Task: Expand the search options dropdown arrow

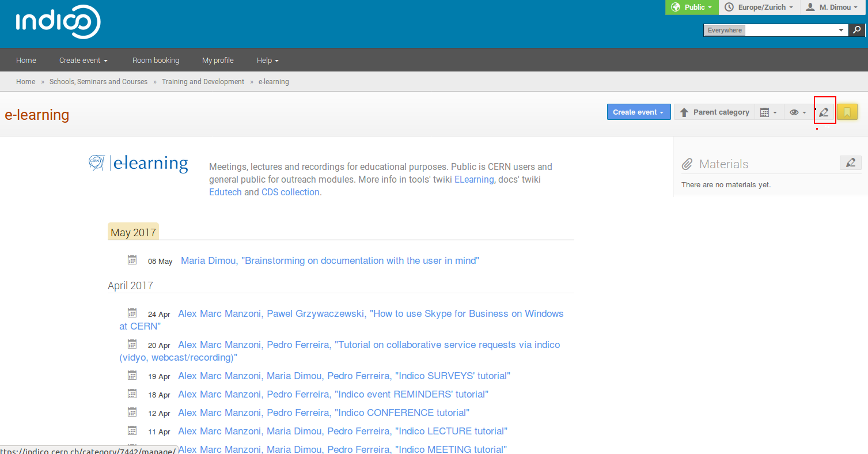Action: [x=842, y=30]
